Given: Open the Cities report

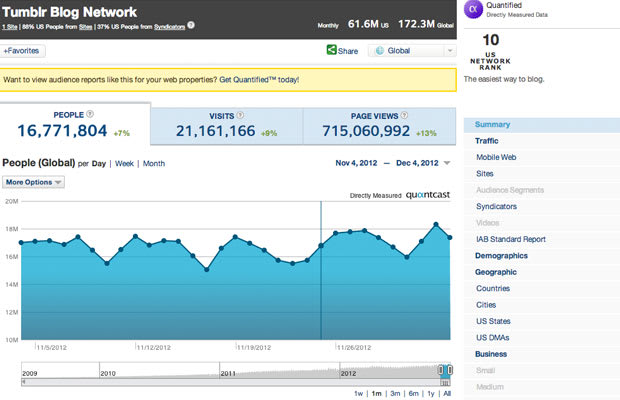Looking at the screenshot, I should (x=486, y=305).
